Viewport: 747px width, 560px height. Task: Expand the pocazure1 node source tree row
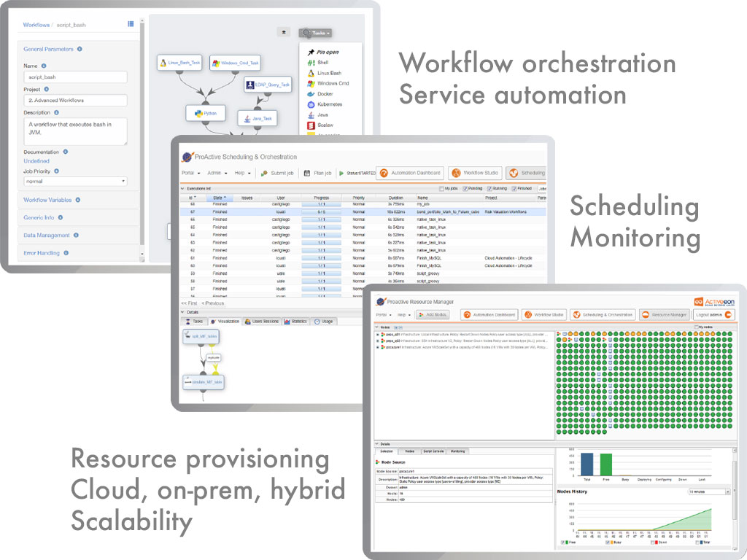pos(378,347)
